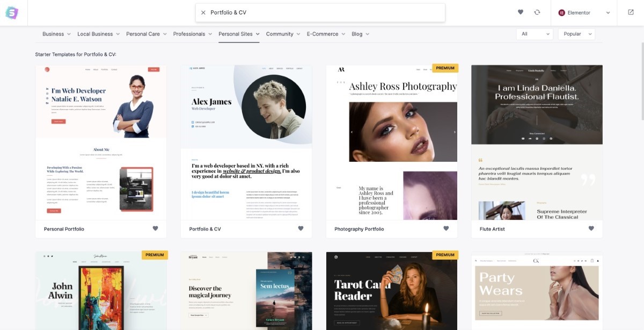
Task: Click the PREMIUM badge on John Alwin template
Action: [155, 255]
